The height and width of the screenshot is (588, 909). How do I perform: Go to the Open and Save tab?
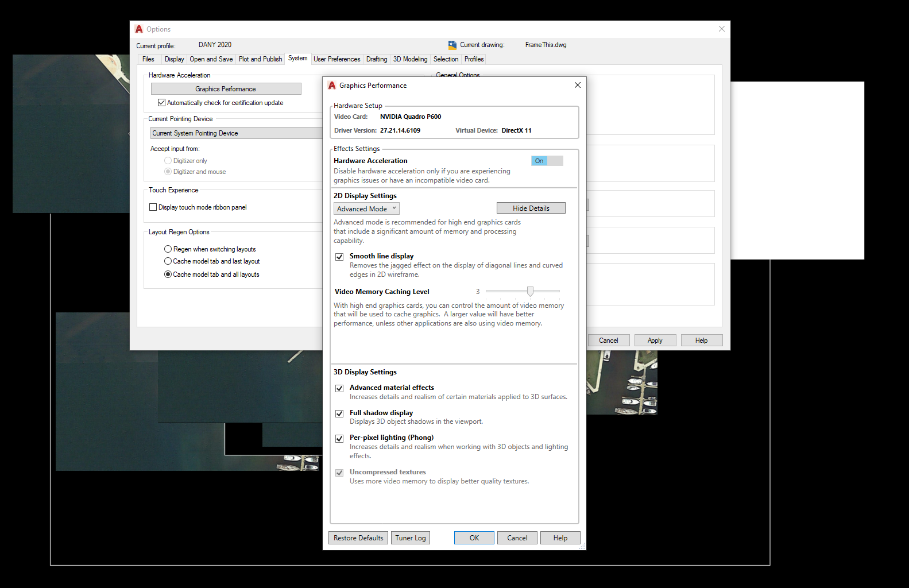[x=211, y=59]
